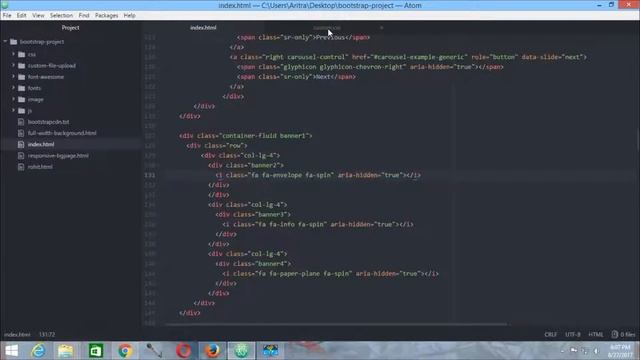Click the bootstrapcdn.txt file icon
Image resolution: width=640 pixels, height=360 pixels.
pyautogui.click(x=21, y=122)
